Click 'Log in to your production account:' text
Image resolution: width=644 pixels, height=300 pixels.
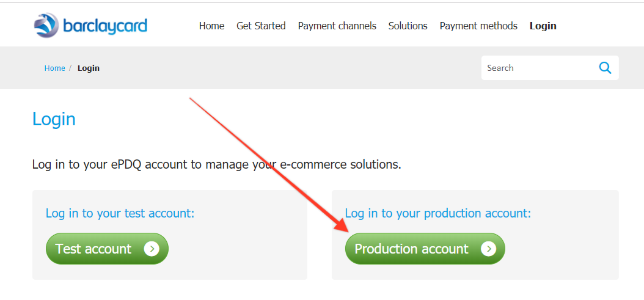pos(438,213)
